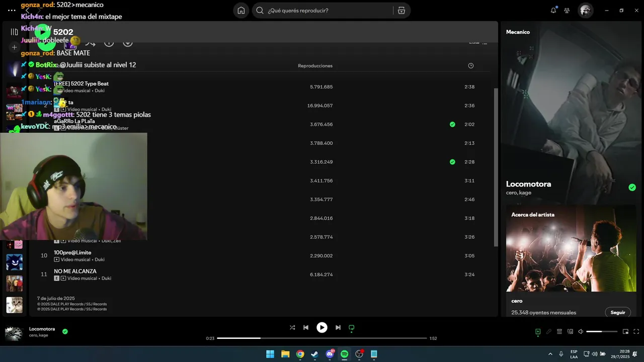Collapse Your Library sidebar icon
This screenshot has height=362, width=644.
point(14,32)
